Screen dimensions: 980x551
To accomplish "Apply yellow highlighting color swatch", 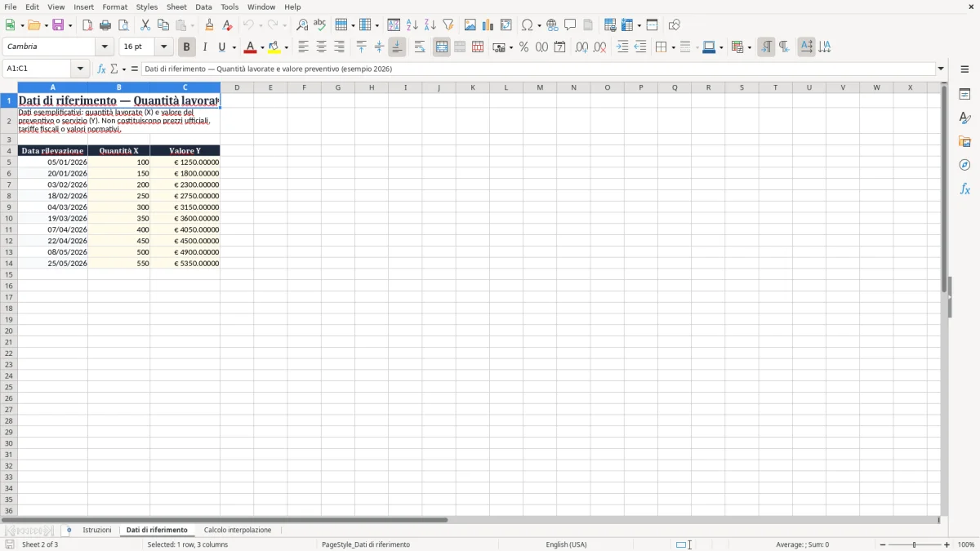I will [x=274, y=47].
